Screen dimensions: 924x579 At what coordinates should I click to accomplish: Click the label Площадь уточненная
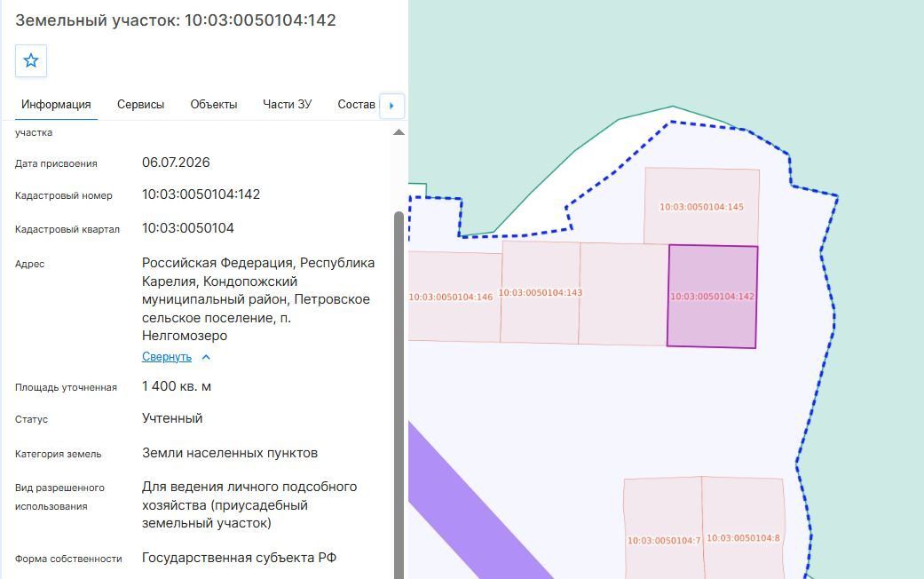(66, 387)
